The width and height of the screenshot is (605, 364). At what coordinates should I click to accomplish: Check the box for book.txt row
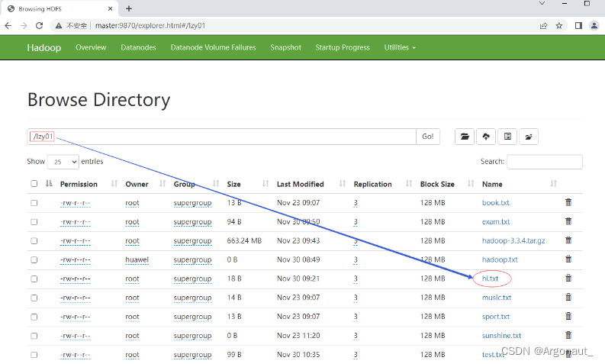pyautogui.click(x=34, y=203)
